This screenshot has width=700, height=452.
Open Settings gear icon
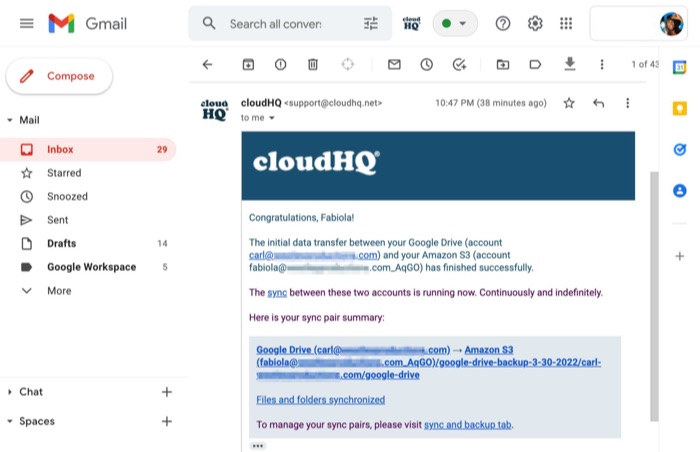pyautogui.click(x=535, y=23)
